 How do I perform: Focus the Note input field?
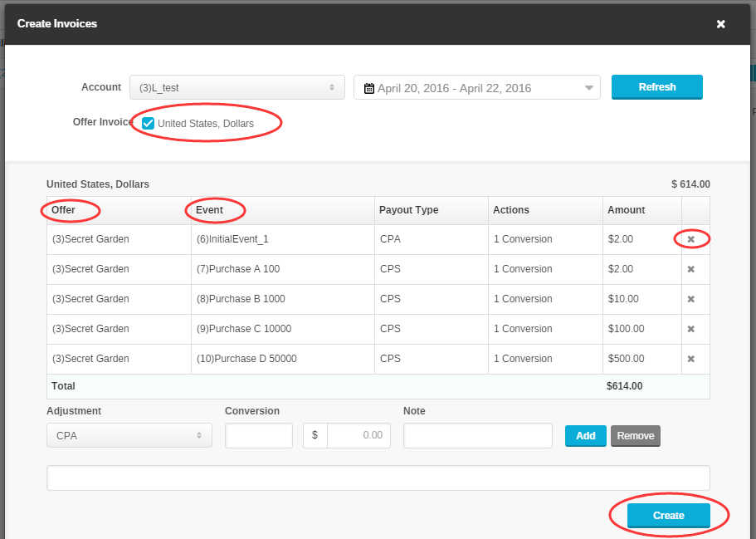[x=478, y=435]
